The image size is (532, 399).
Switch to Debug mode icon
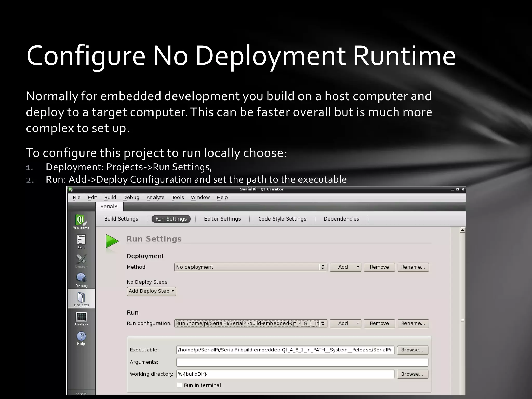click(x=81, y=280)
